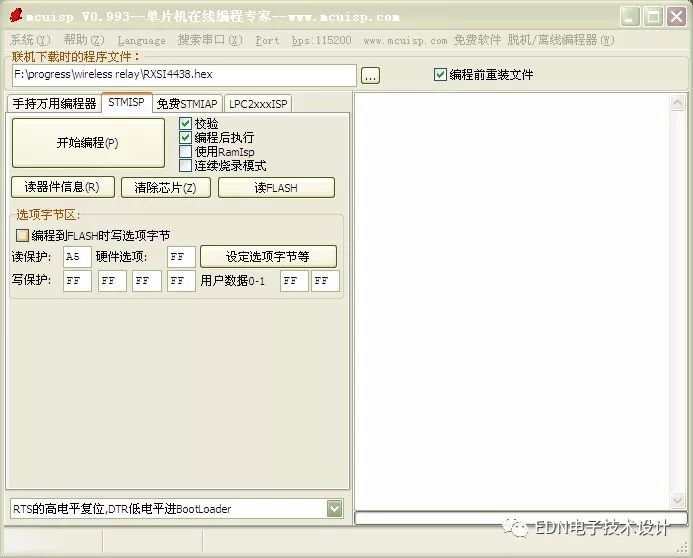Enable the 连续烧录模式 checkbox

[186, 165]
